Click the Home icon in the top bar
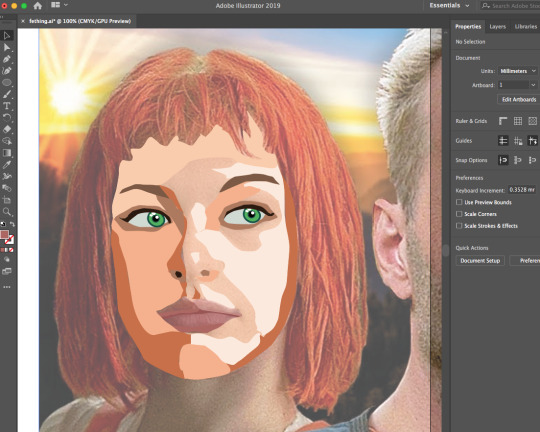The width and height of the screenshot is (540, 432). click(x=38, y=6)
